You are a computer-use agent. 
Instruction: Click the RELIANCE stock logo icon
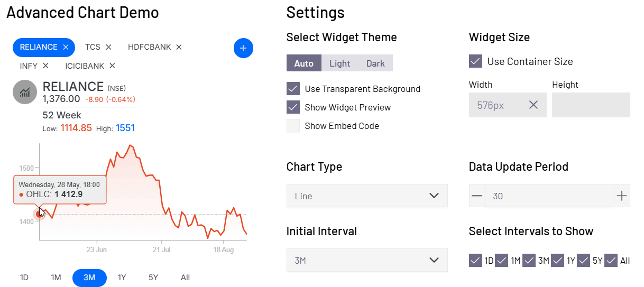[24, 92]
